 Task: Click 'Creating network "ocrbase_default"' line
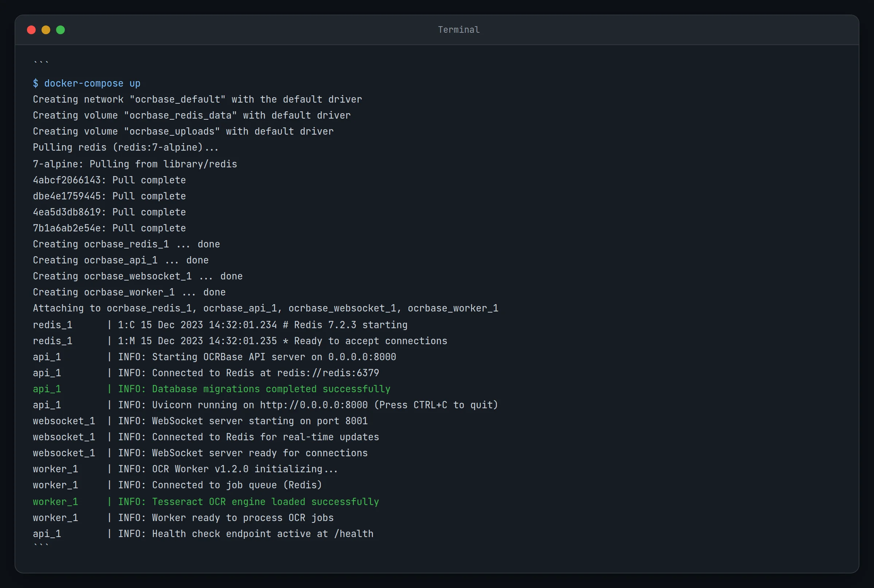point(197,99)
